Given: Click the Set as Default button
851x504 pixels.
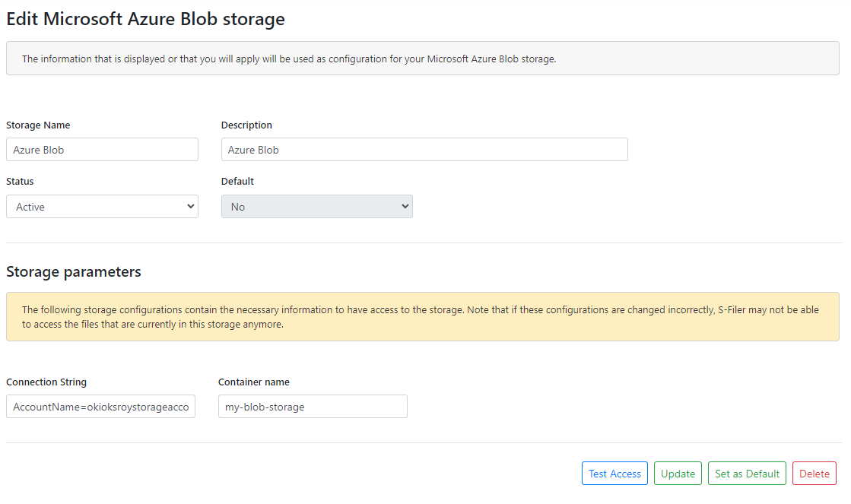Looking at the screenshot, I should pyautogui.click(x=747, y=474).
